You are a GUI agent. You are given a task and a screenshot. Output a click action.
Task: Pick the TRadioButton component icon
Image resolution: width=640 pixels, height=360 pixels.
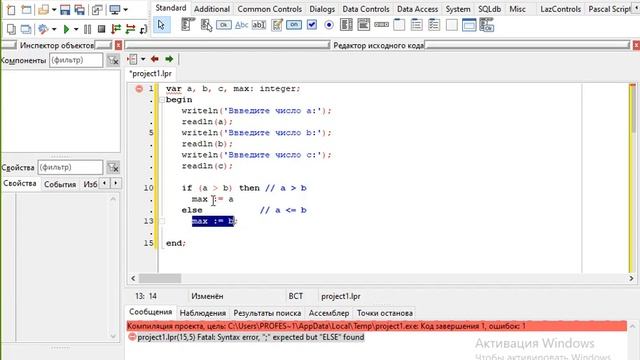click(x=329, y=25)
